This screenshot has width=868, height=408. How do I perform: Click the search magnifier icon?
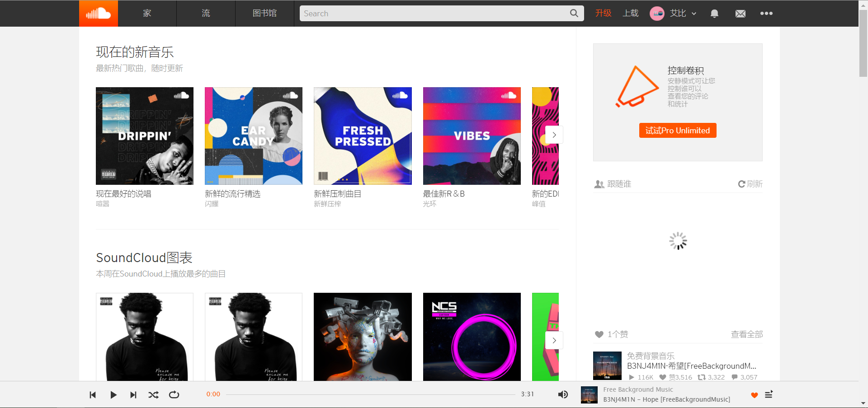(x=574, y=14)
